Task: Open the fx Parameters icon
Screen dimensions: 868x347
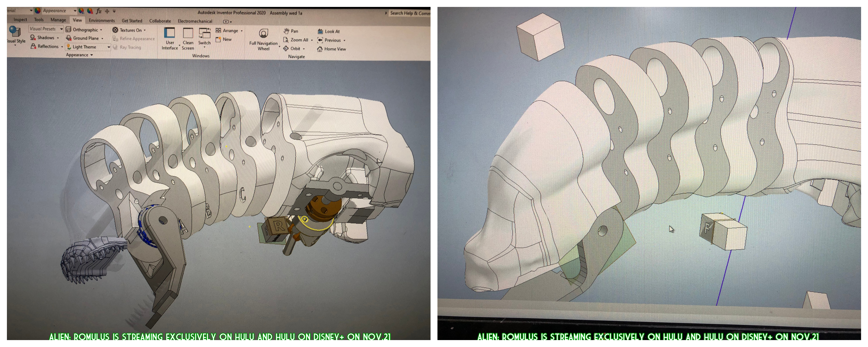Action: 99,11
